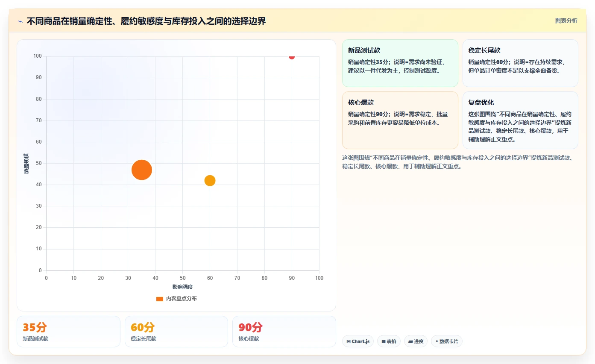Click the large orange bubble at 35
This screenshot has height=364, width=595.
pos(142,170)
